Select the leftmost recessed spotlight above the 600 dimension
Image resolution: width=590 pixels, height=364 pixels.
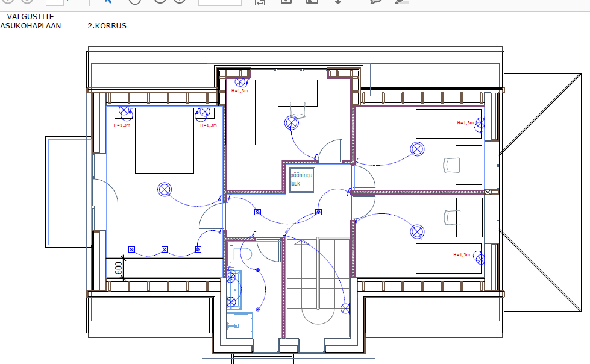point(131,249)
